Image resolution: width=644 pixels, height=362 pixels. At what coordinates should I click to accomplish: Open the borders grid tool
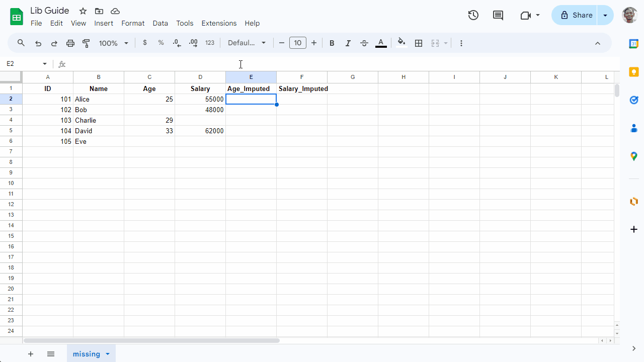click(419, 43)
